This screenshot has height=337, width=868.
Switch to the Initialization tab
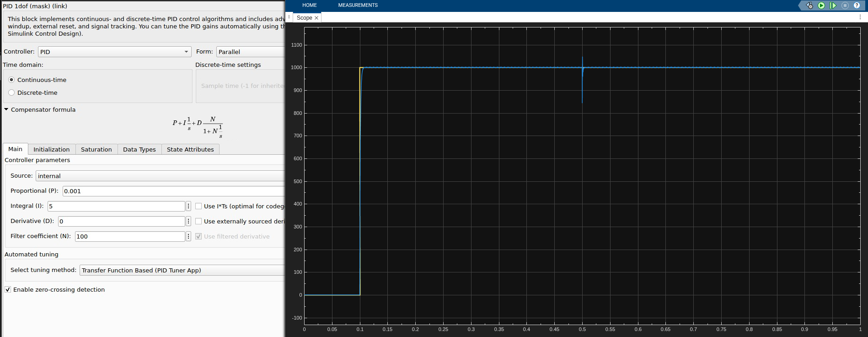(x=52, y=149)
